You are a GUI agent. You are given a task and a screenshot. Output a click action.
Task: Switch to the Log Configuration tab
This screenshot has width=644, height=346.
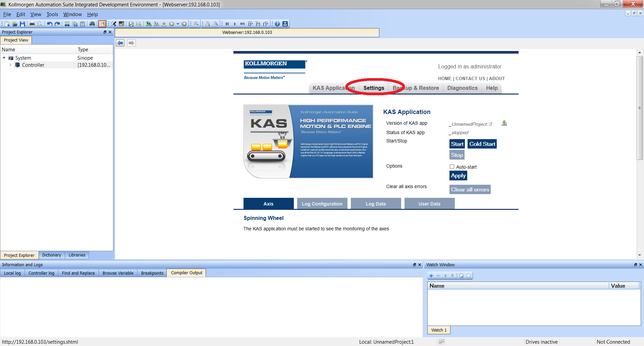(322, 204)
